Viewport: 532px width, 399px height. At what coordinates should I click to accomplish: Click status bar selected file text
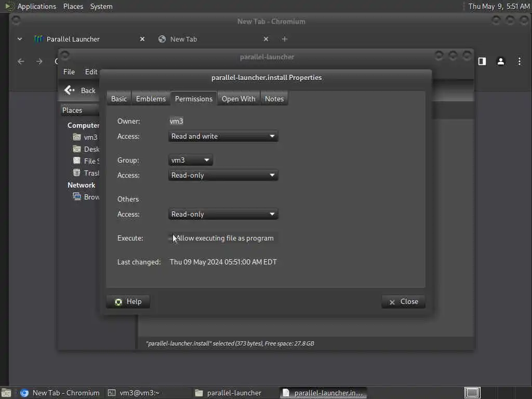point(230,343)
